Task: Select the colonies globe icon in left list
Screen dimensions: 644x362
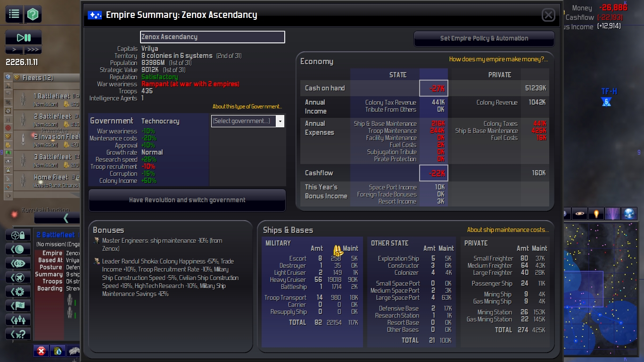Action: pos(8,77)
